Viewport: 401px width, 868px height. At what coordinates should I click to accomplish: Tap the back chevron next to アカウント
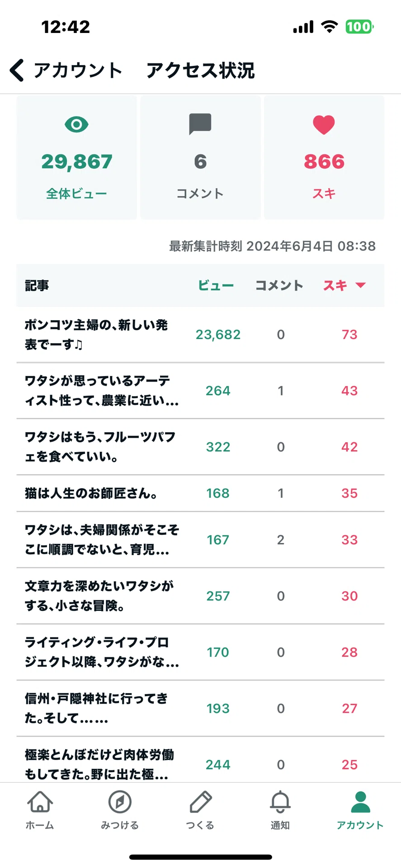[x=17, y=71]
